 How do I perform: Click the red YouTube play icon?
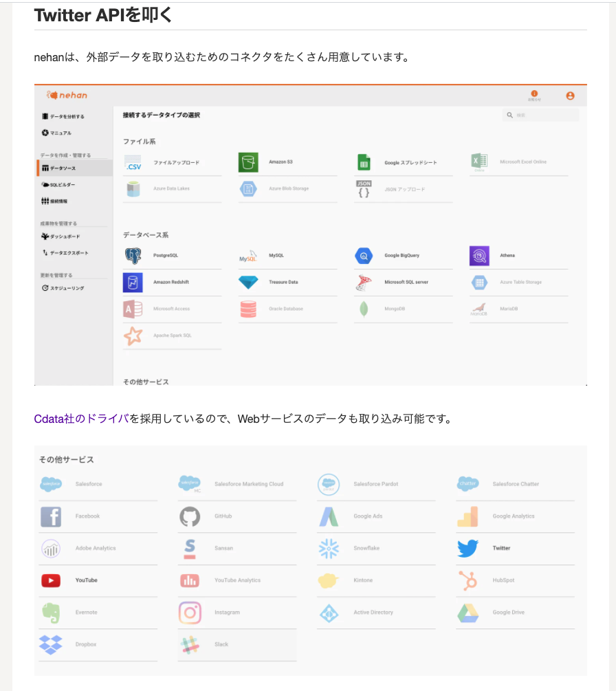click(x=51, y=581)
